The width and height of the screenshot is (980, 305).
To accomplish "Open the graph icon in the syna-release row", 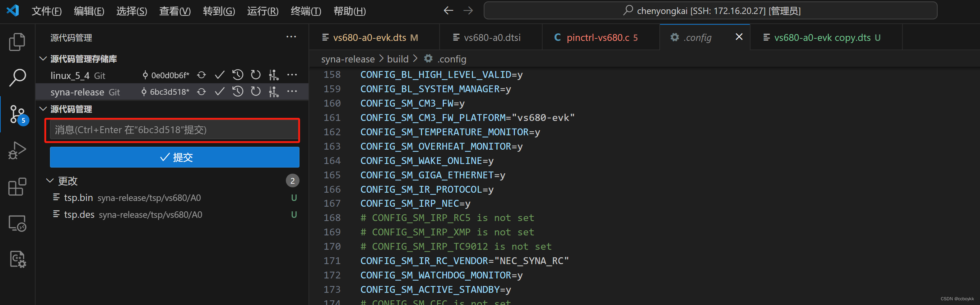I will (274, 91).
